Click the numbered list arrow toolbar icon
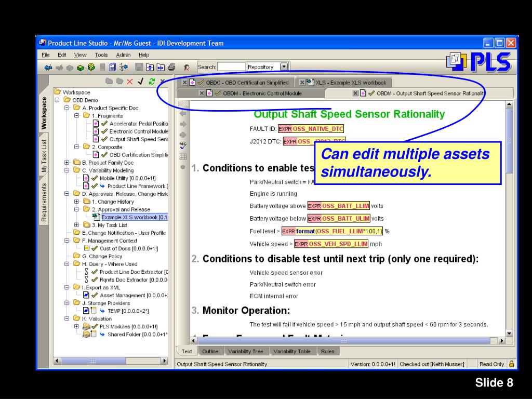 click(x=123, y=67)
